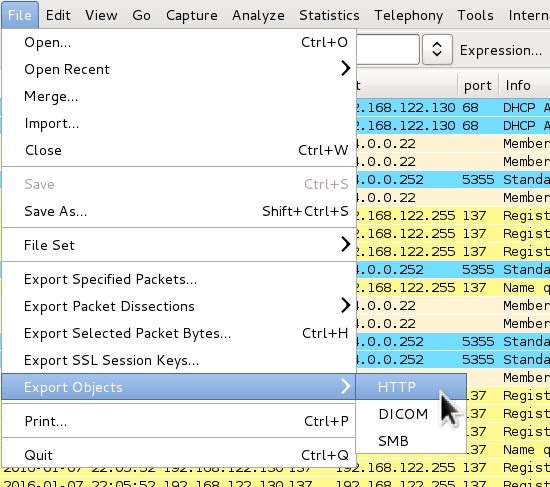Open the filter Expression... dialog
This screenshot has width=550, height=487.
(x=501, y=50)
